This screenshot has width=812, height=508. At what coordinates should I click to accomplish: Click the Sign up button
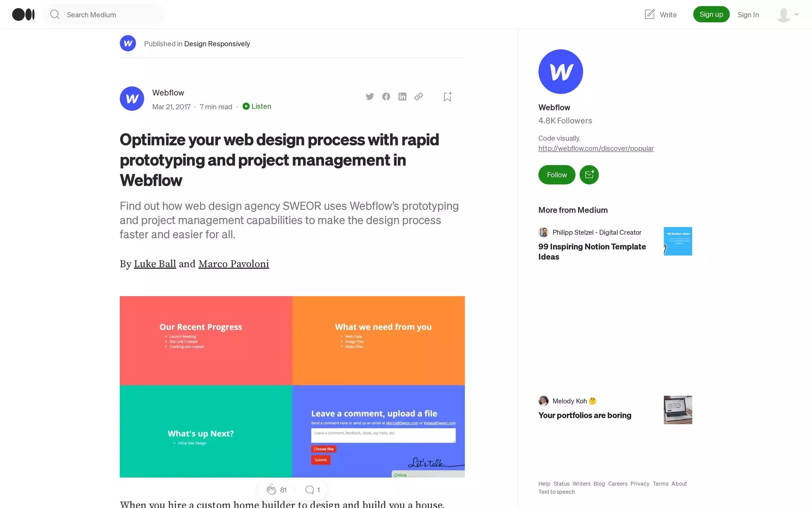coord(711,14)
